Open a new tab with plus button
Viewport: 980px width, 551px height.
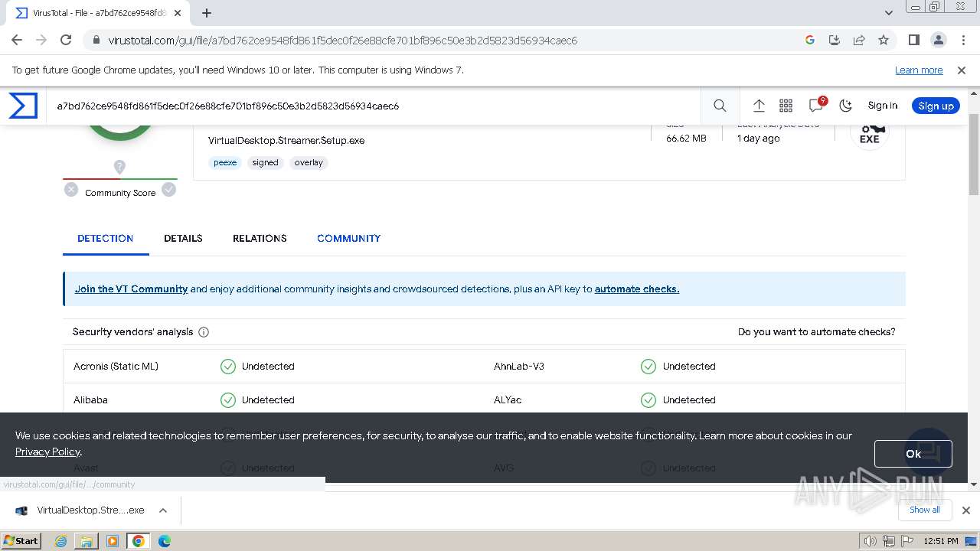[x=207, y=13]
